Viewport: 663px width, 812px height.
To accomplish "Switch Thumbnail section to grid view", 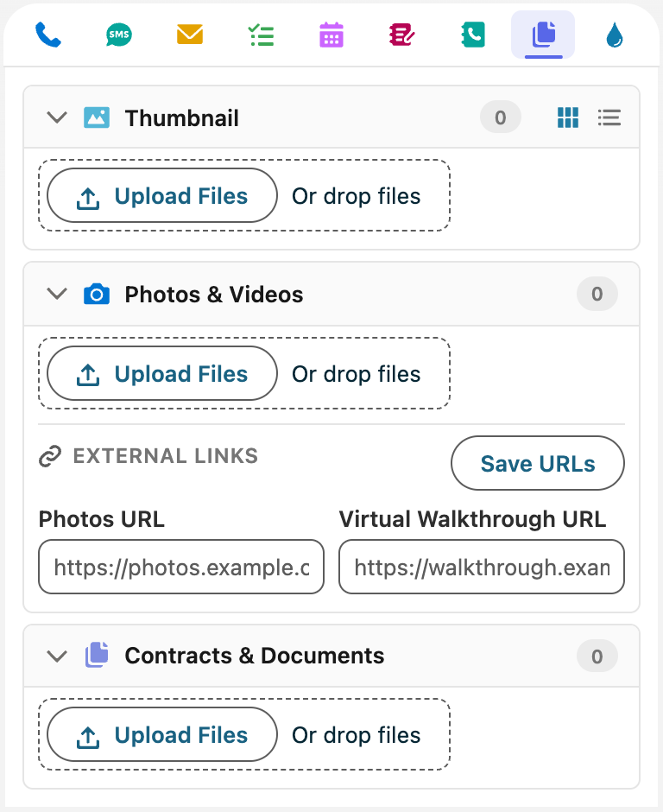I will pyautogui.click(x=568, y=117).
